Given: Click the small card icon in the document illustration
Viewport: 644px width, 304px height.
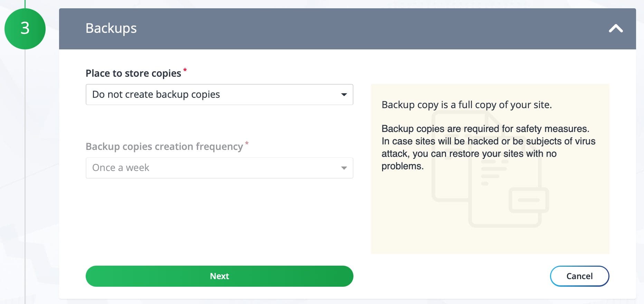Looking at the screenshot, I should [529, 200].
